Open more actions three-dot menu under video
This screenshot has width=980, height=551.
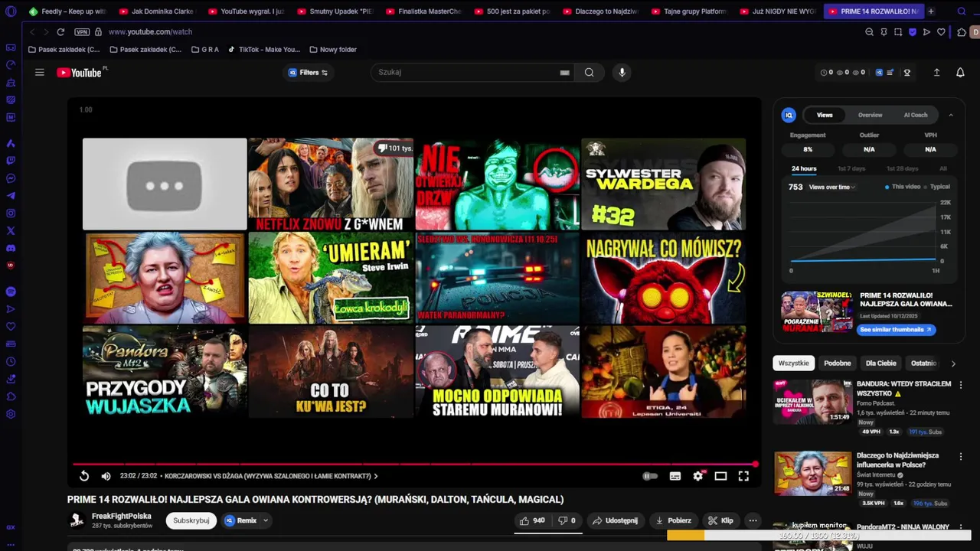[753, 520]
